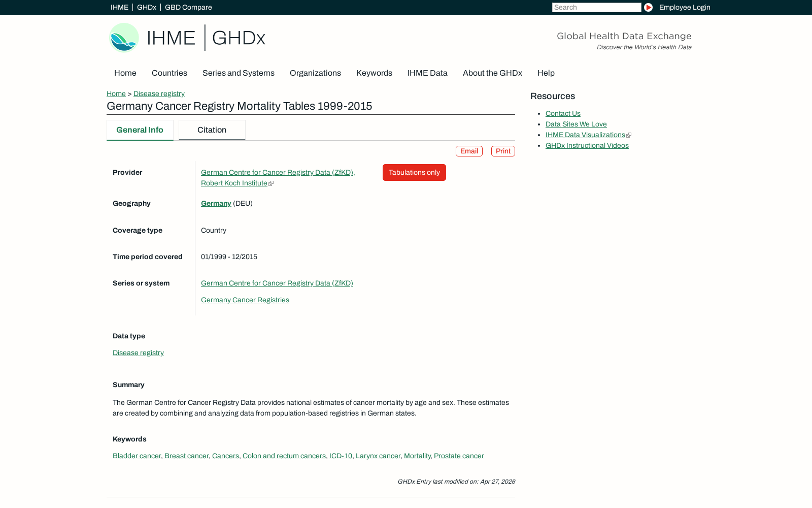Open the Mortality keyword link
The height and width of the screenshot is (508, 812).
(x=417, y=456)
